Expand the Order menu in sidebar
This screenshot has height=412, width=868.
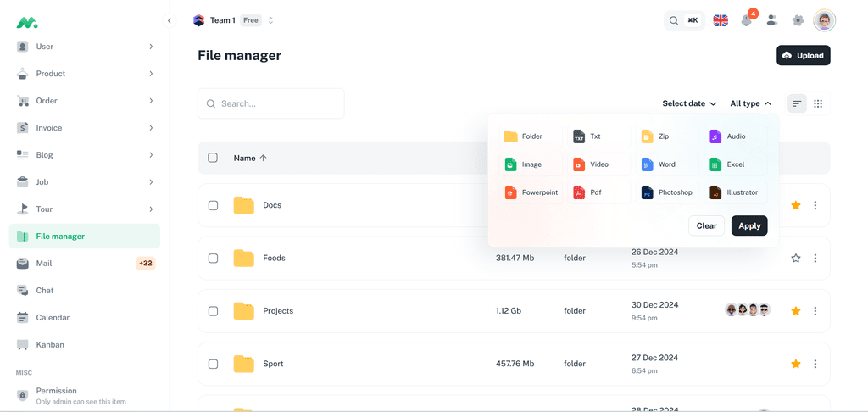[85, 101]
